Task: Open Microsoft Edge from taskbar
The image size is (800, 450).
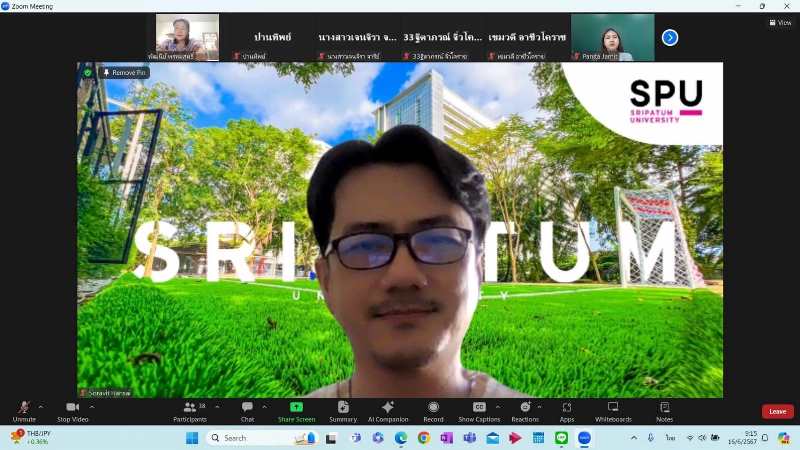Action: click(x=401, y=438)
